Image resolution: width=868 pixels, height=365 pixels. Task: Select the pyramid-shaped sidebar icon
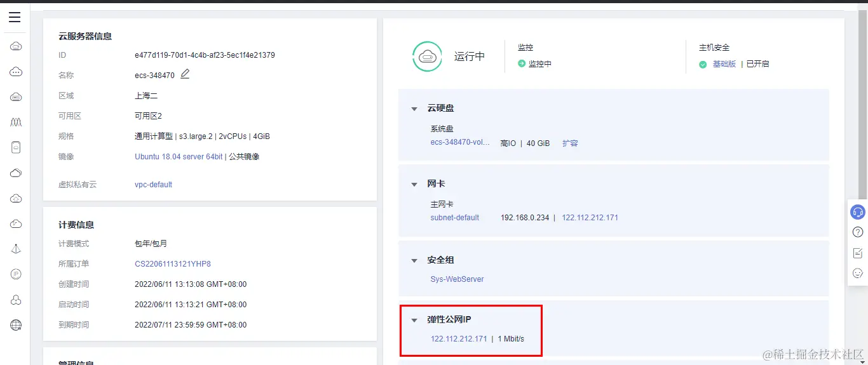coord(16,249)
